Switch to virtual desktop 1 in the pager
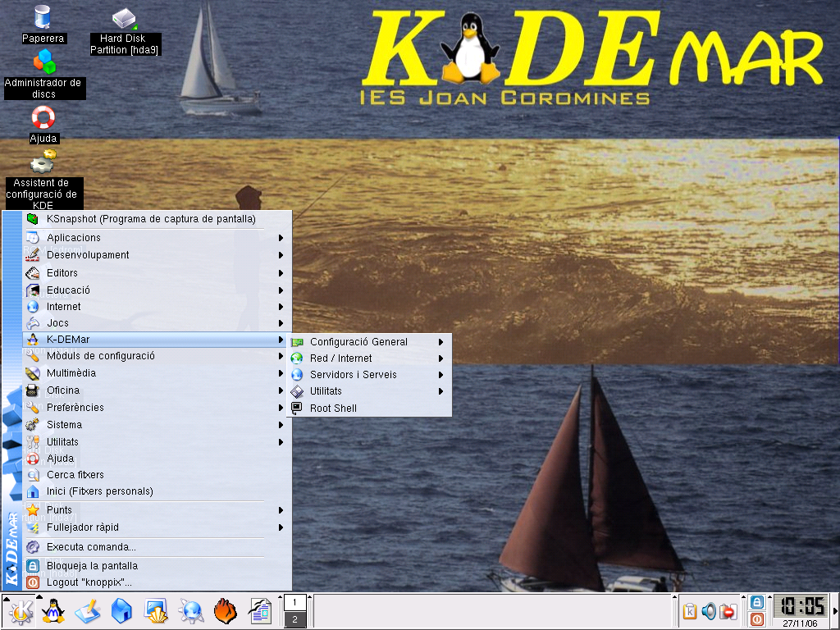 coord(295,603)
